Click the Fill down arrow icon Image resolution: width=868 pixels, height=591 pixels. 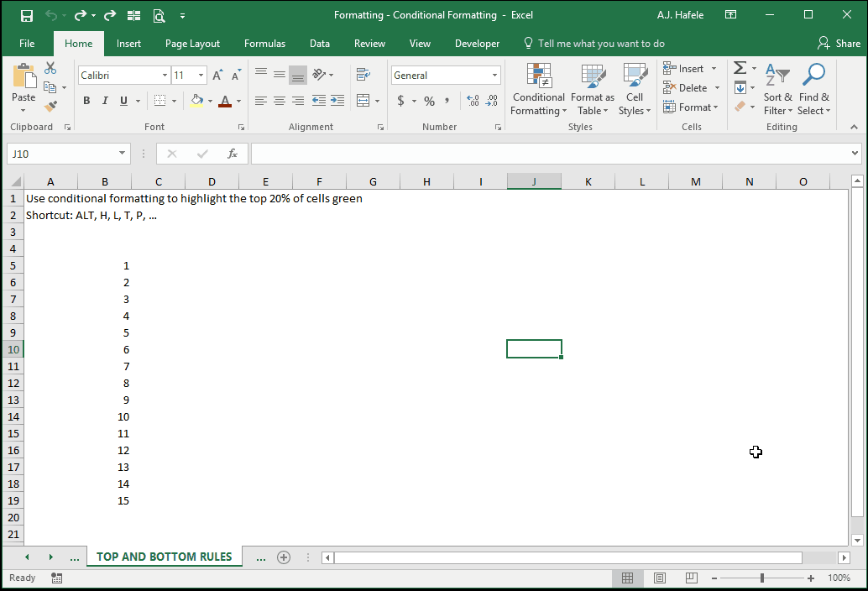(740, 87)
